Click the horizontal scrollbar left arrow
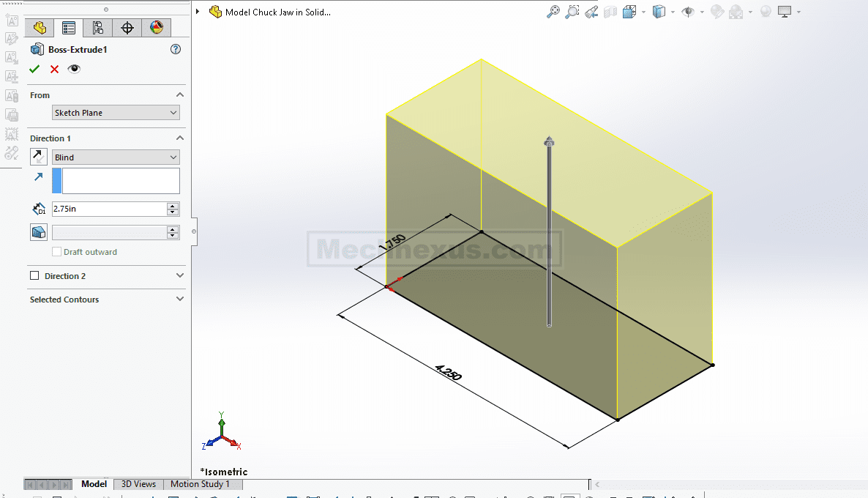The height and width of the screenshot is (498, 868). (597, 485)
